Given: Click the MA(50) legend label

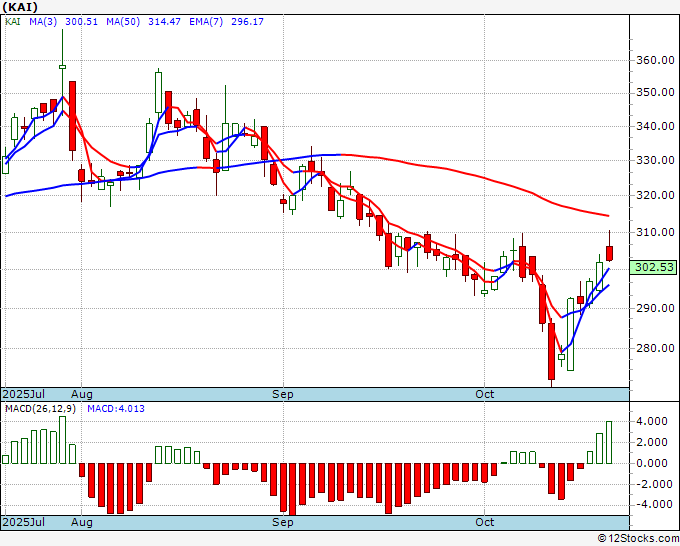Looking at the screenshot, I should click(x=123, y=22).
